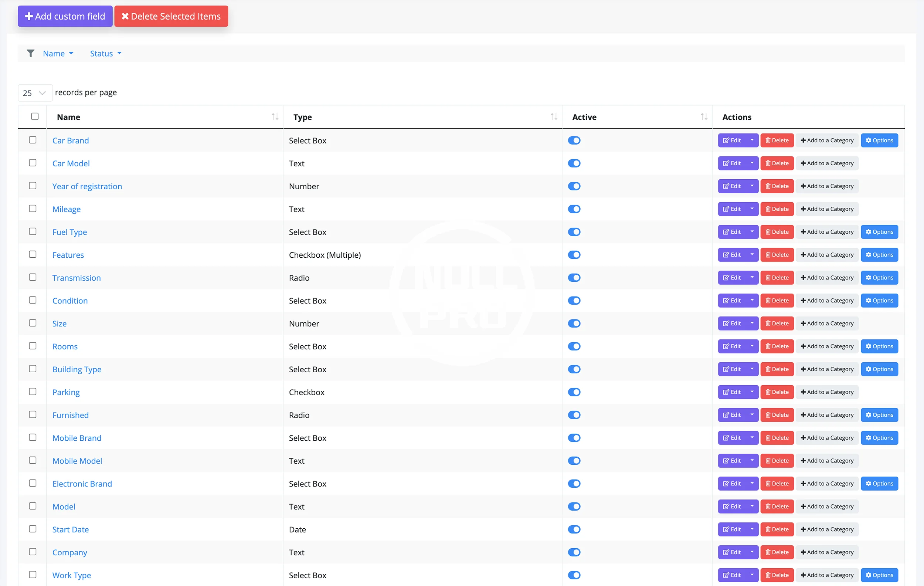Screen dimensions: 924x586
Task: Open the Status filter menu
Action: (106, 53)
